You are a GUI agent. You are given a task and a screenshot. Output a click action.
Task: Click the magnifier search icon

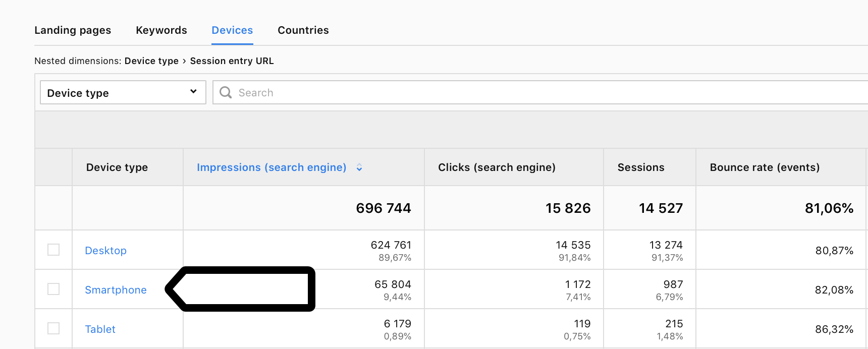click(226, 92)
